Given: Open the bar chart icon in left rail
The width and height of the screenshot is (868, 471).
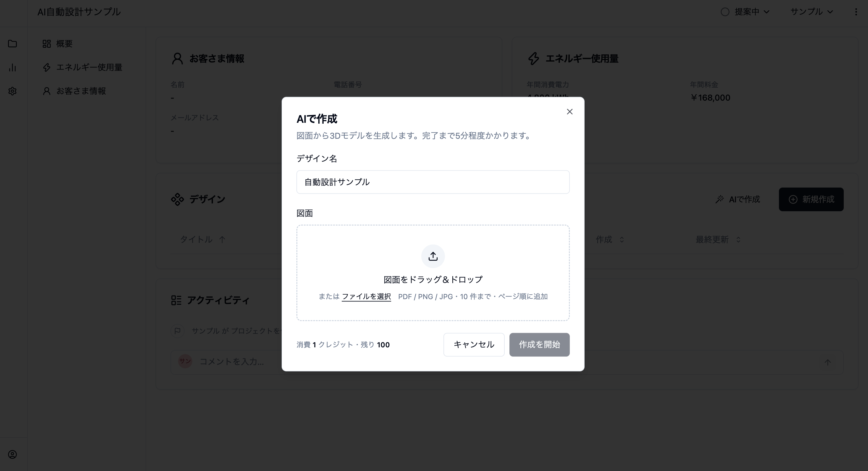Looking at the screenshot, I should pyautogui.click(x=12, y=67).
